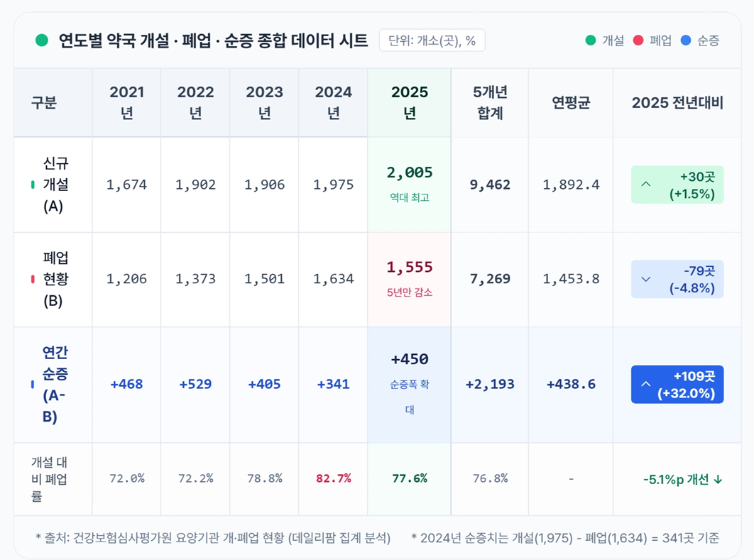Click the red 폐업 legend dot

pyautogui.click(x=638, y=40)
